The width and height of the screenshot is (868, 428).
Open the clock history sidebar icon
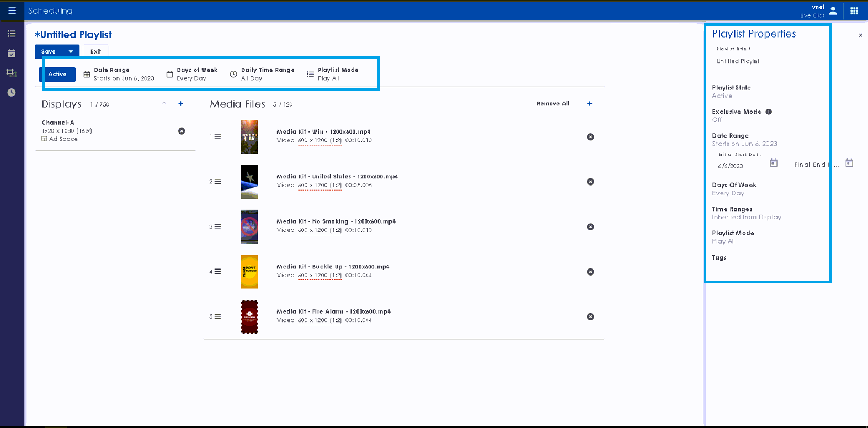12,92
